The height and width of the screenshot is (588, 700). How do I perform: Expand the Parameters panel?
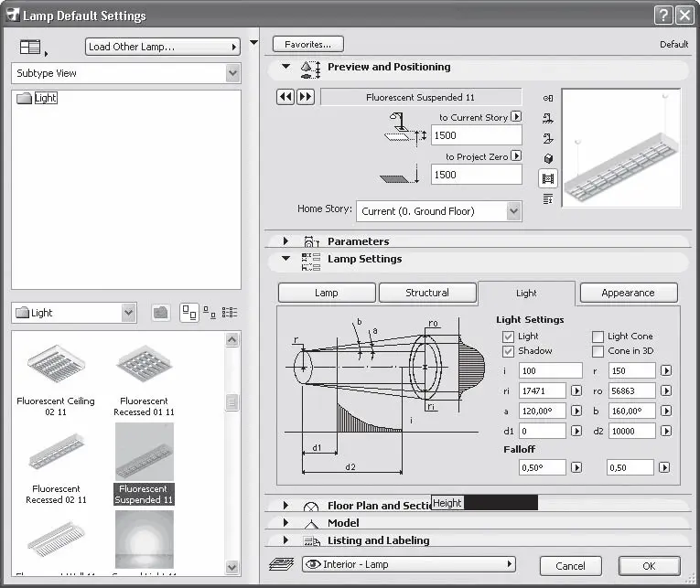click(285, 241)
